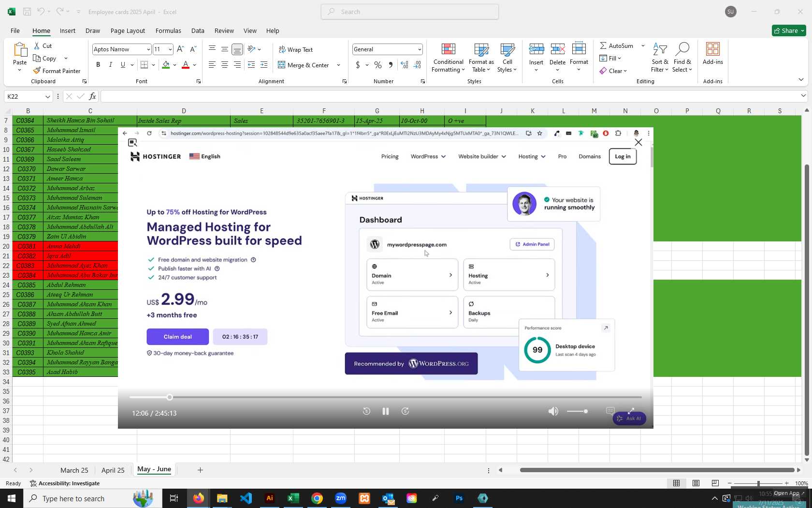Pause the video playback
This screenshot has height=508, width=812.
click(386, 411)
